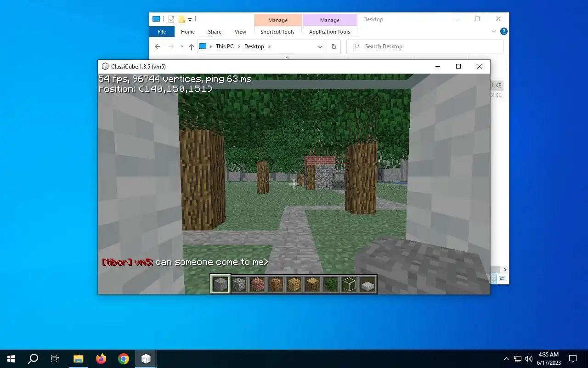Expand the address bar history dropdown
The width and height of the screenshot is (588, 368).
click(320, 46)
